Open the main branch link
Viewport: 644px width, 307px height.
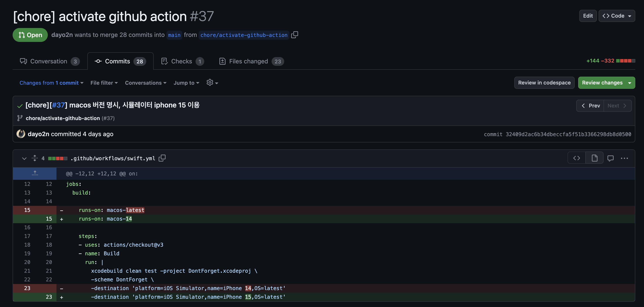pos(174,35)
